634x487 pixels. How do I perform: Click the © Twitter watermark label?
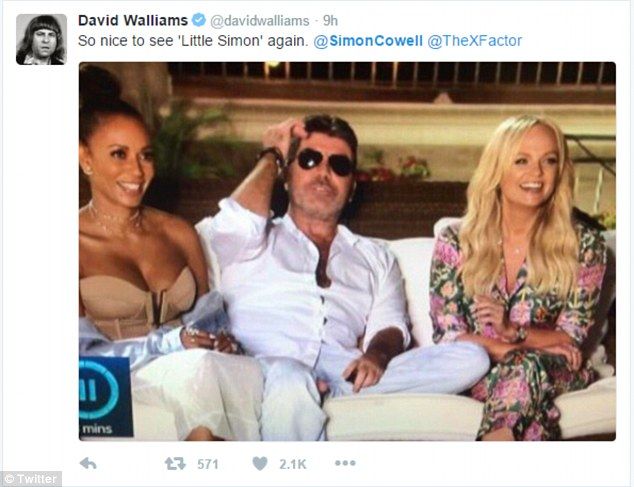click(x=31, y=479)
